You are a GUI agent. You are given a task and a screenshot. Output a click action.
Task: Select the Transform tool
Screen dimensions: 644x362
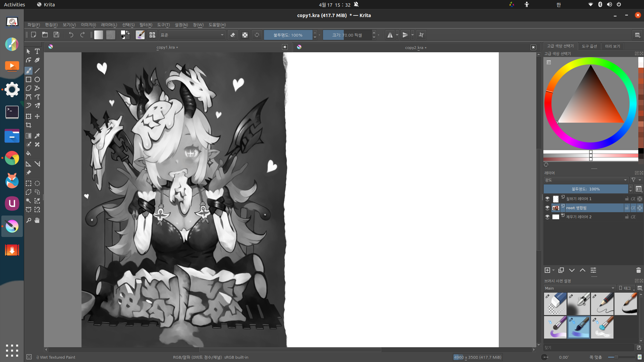pos(29,116)
